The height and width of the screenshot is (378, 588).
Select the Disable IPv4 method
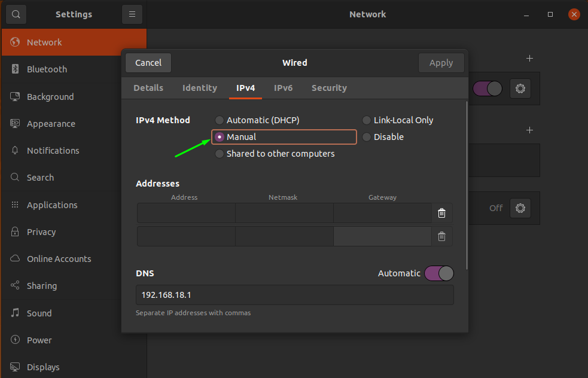[383, 137]
